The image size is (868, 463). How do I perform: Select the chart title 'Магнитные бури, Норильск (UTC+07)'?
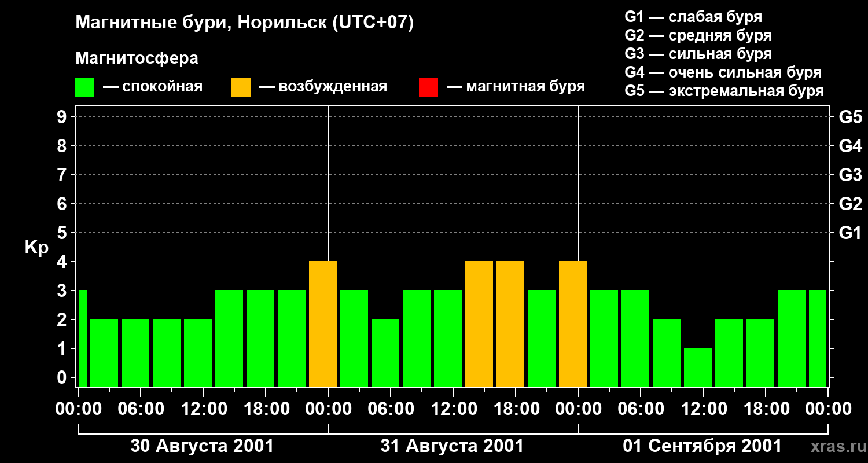click(x=245, y=24)
